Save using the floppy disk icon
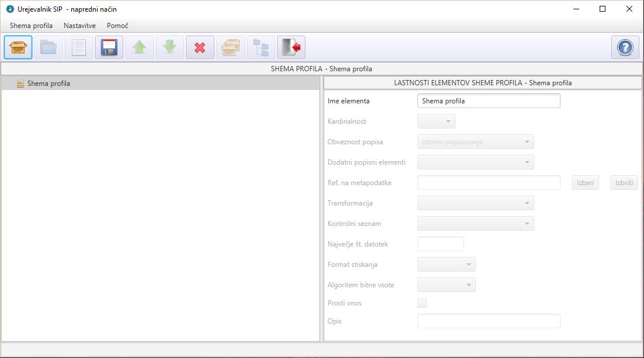Image resolution: width=644 pixels, height=358 pixels. (x=109, y=47)
